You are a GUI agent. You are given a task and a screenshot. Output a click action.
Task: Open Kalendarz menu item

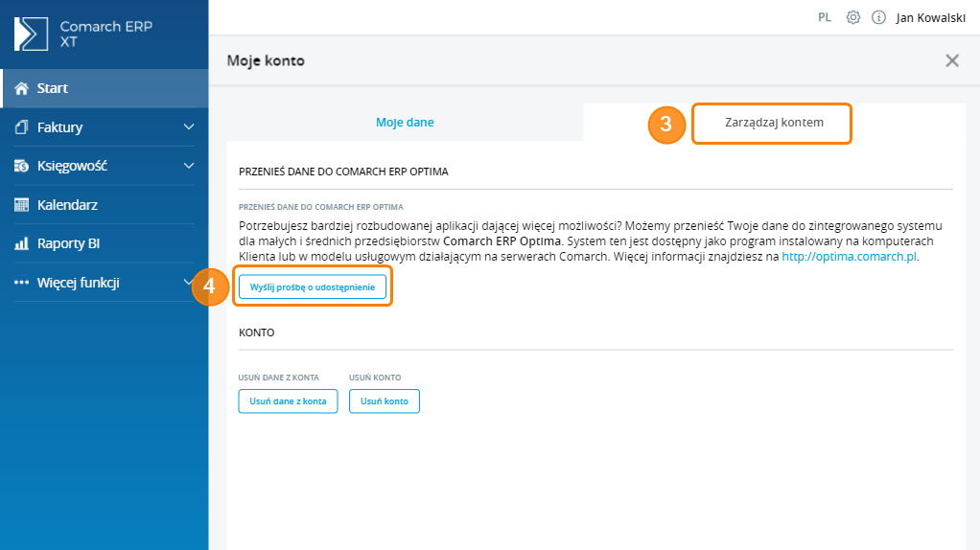point(105,205)
